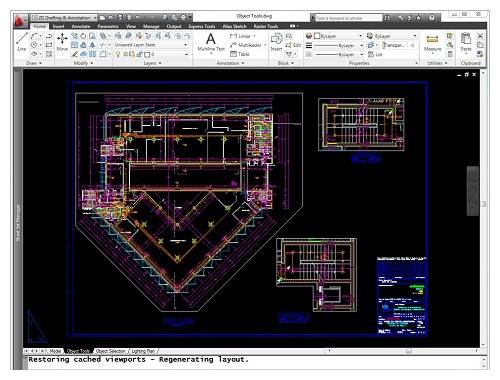Image resolution: width=500 pixels, height=380 pixels.
Task: Open the AutoCAD application menu button
Action: click(x=20, y=21)
